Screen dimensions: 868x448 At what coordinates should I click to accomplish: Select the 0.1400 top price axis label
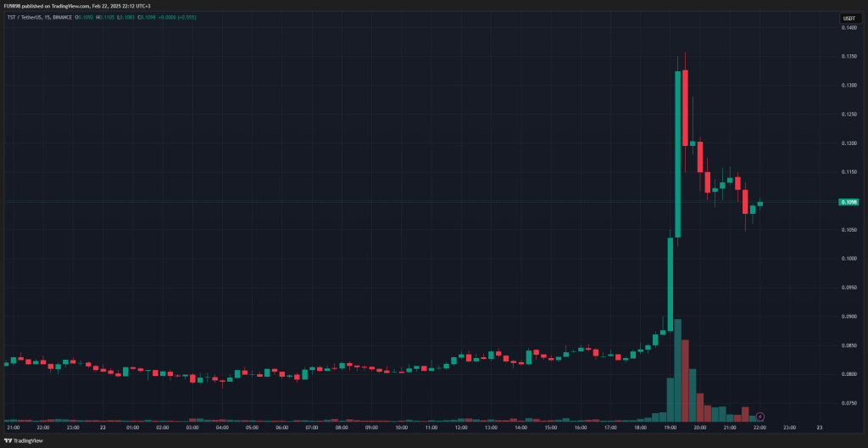[x=849, y=28]
